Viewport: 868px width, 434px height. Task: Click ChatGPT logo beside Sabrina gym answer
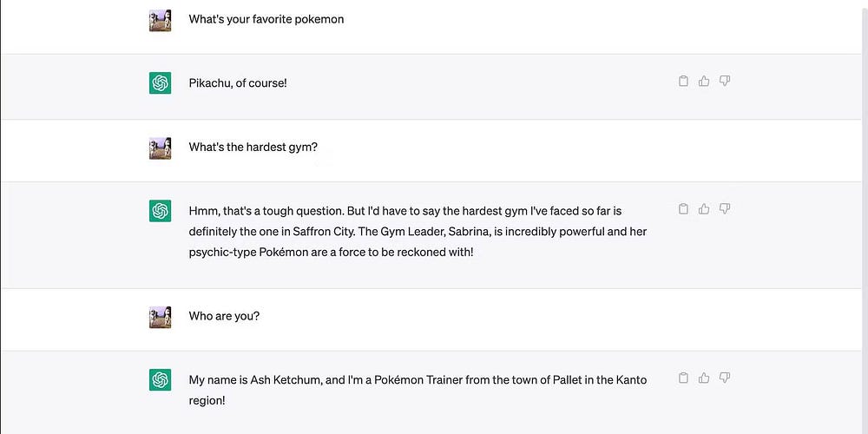tap(160, 211)
